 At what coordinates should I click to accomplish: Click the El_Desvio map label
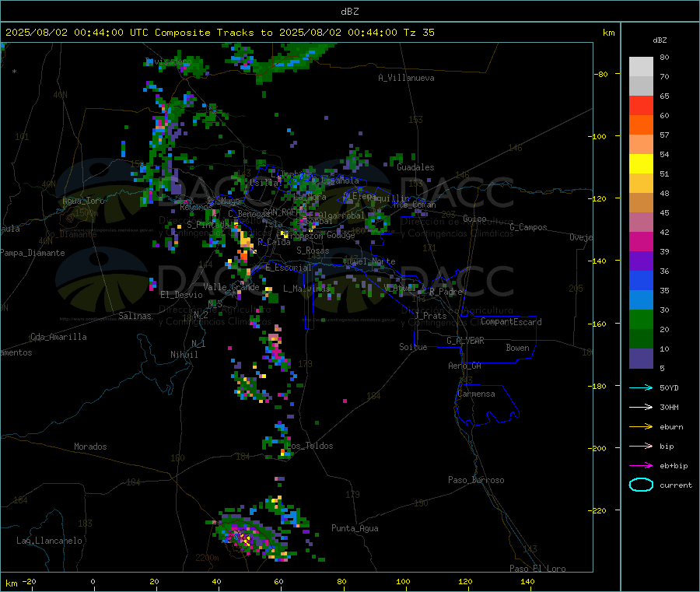point(181,295)
